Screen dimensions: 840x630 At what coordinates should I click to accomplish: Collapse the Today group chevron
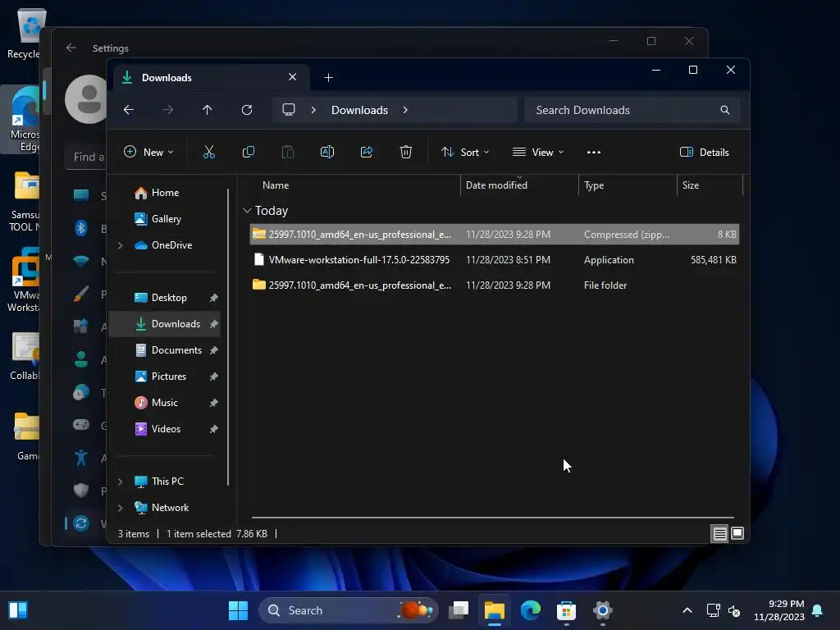point(247,211)
